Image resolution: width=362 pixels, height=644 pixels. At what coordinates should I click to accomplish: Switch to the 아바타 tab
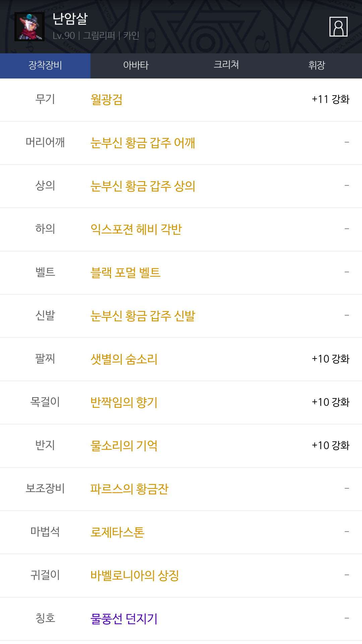(x=136, y=65)
